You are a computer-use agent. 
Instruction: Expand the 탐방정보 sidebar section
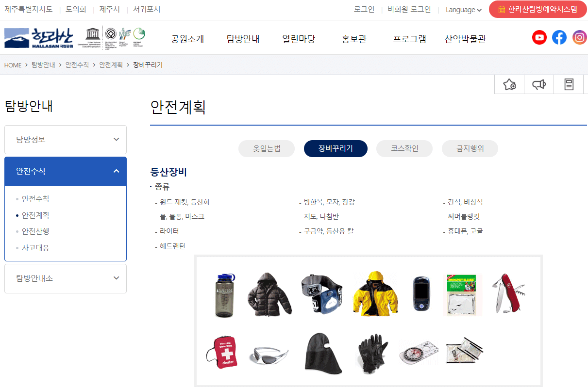point(65,139)
